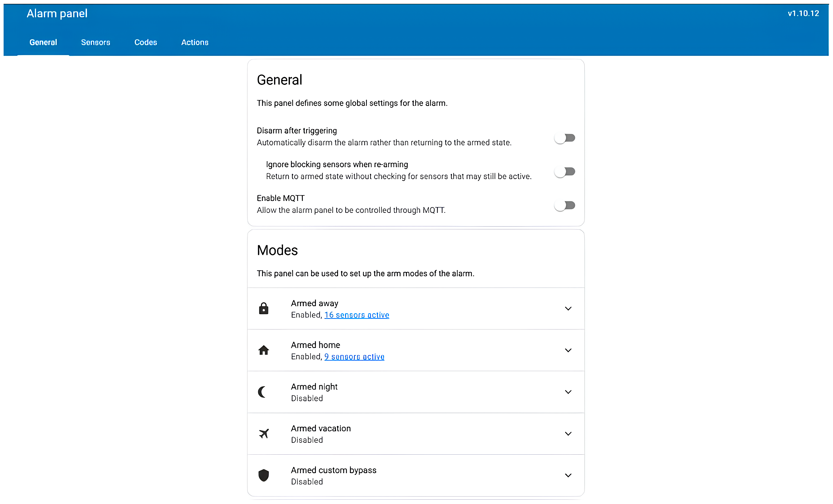Switch to the Sensors tab

click(95, 42)
